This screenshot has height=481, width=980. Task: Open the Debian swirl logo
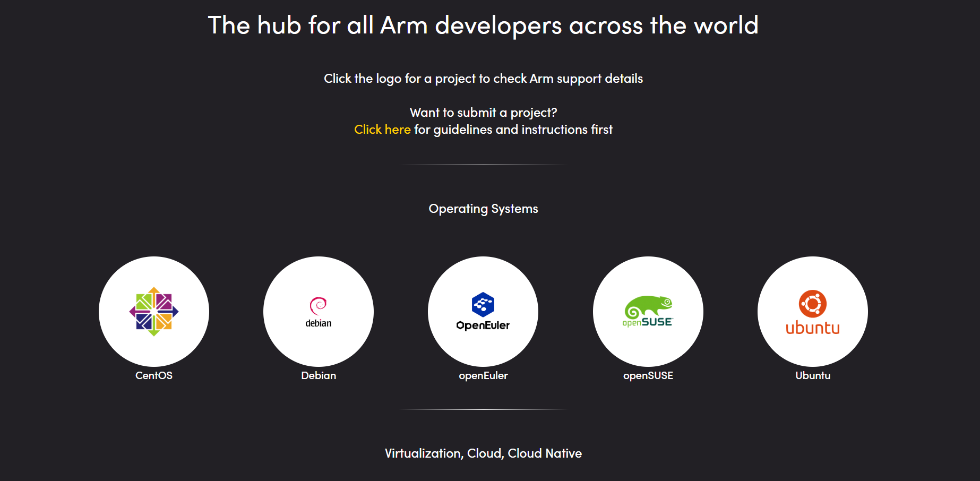pos(319,312)
